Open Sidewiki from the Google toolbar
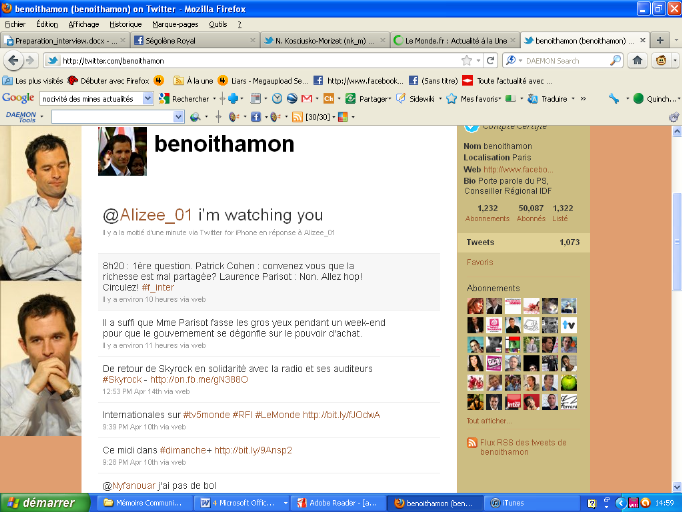The image size is (682, 512). coord(416,99)
